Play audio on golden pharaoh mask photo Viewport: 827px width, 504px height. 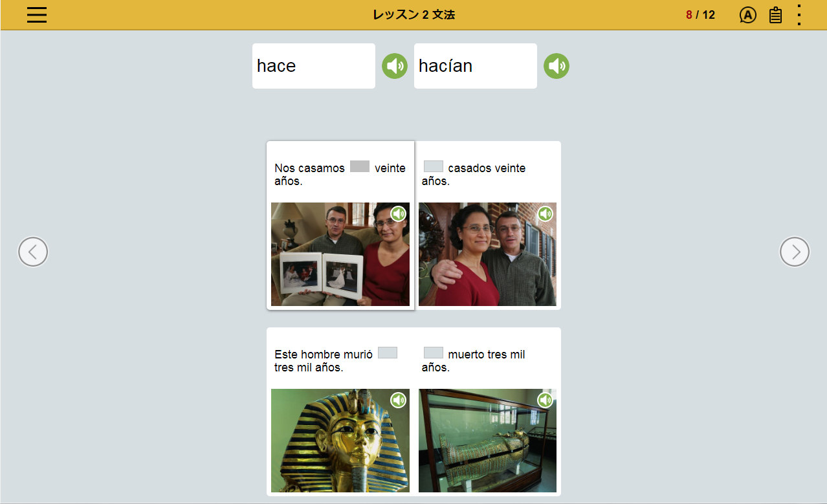point(398,400)
